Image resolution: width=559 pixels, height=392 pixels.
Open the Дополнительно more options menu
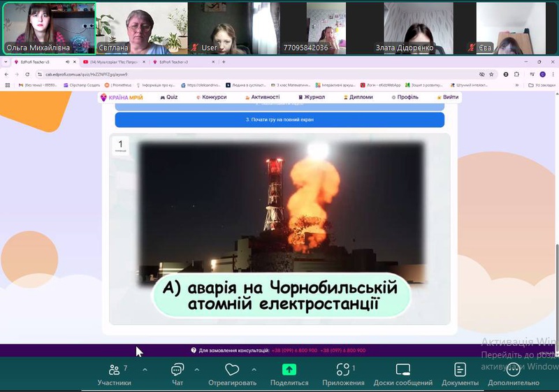click(x=514, y=375)
